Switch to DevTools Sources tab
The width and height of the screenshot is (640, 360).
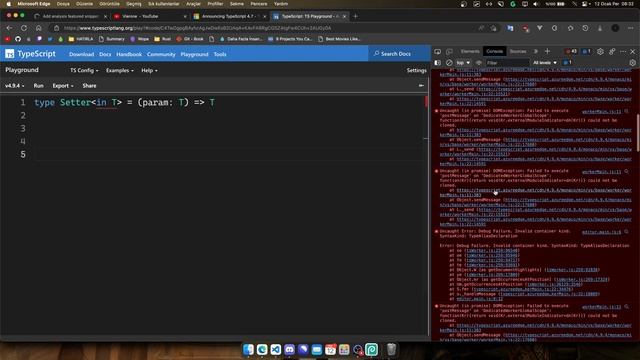518,51
